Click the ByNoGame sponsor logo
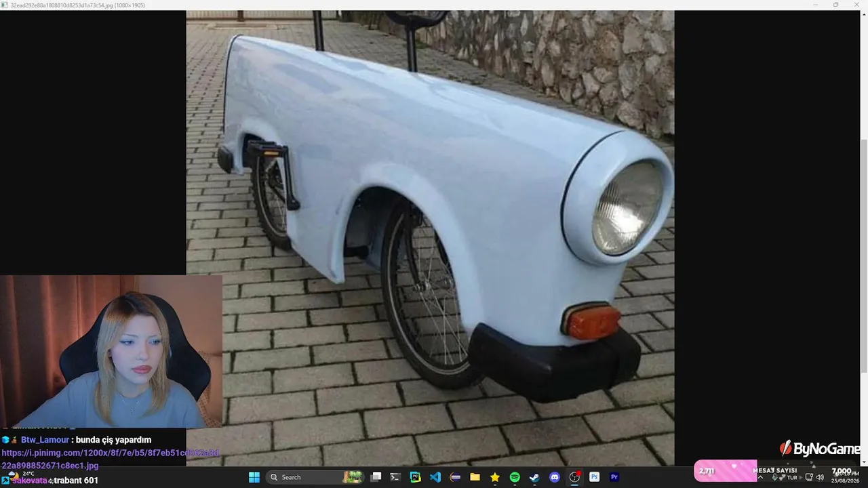This screenshot has width=868, height=488. pyautogui.click(x=820, y=448)
